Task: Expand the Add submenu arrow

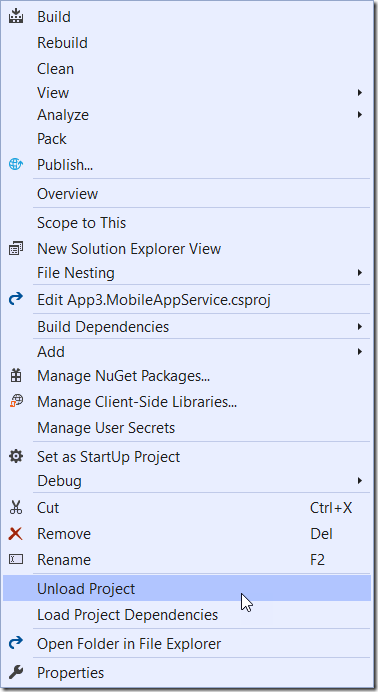Action: click(360, 352)
